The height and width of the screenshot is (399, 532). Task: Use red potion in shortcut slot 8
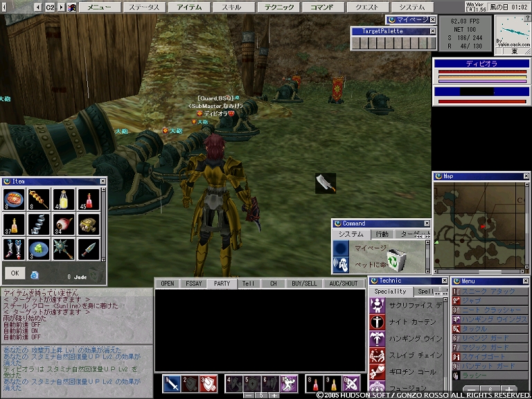click(x=314, y=384)
